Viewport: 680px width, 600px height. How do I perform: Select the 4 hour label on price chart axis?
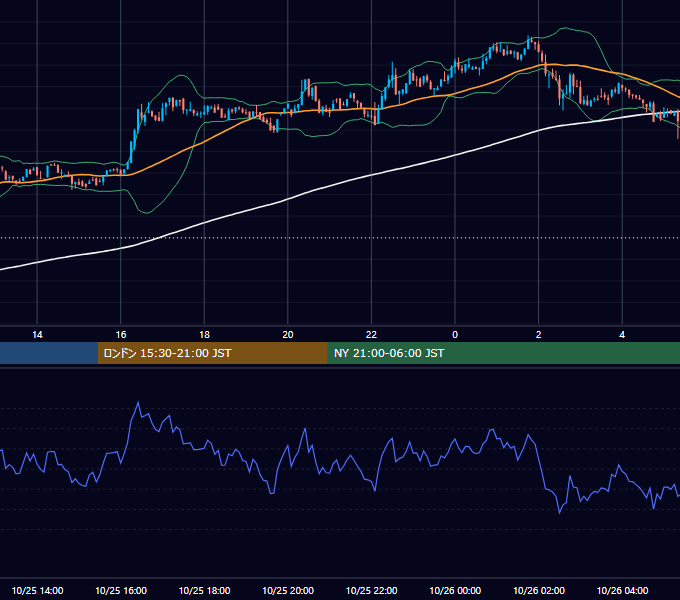tap(622, 335)
